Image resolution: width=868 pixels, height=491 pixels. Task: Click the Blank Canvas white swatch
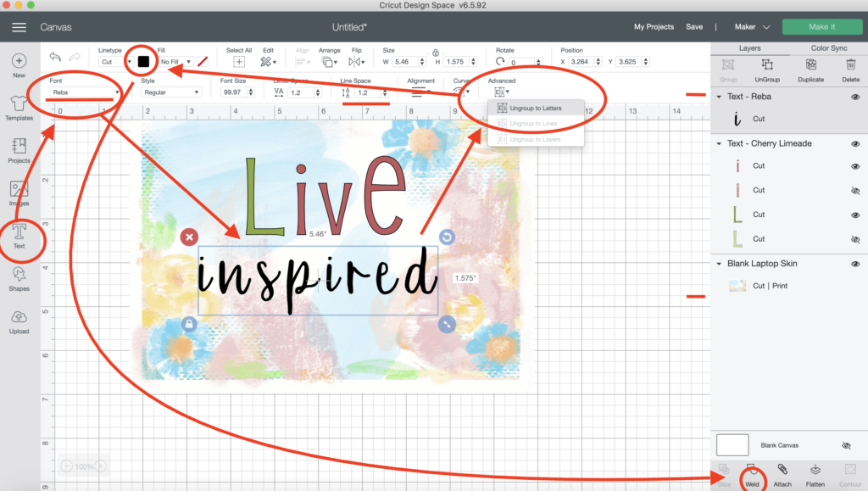click(x=732, y=445)
